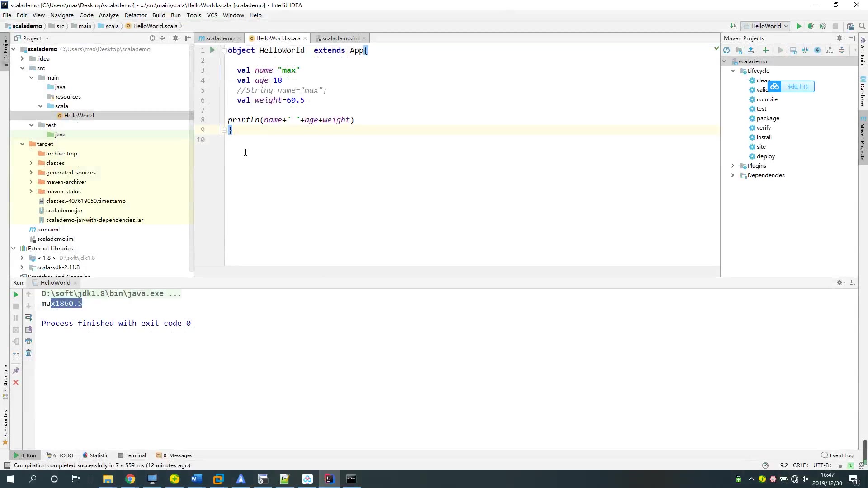Click the Statistic tool button
Viewport: 868px width, 488px height.
point(95,455)
